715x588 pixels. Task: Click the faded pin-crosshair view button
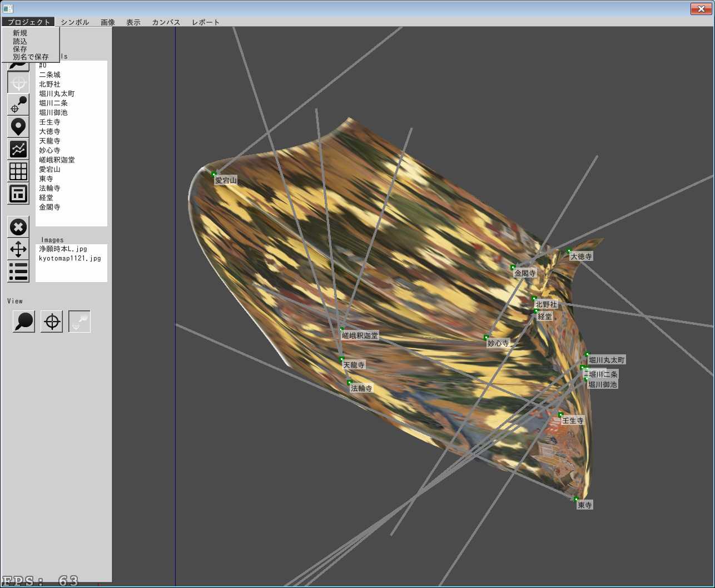(80, 322)
